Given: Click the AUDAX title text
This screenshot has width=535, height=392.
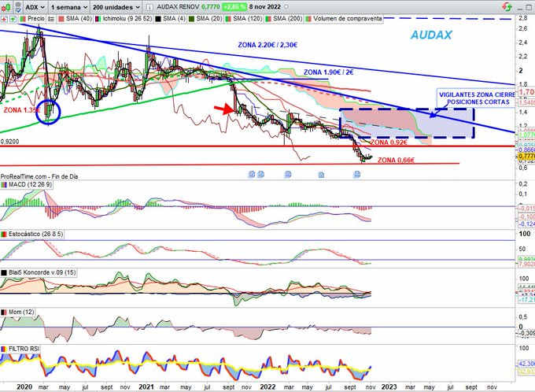Looking at the screenshot, I should 431,35.
